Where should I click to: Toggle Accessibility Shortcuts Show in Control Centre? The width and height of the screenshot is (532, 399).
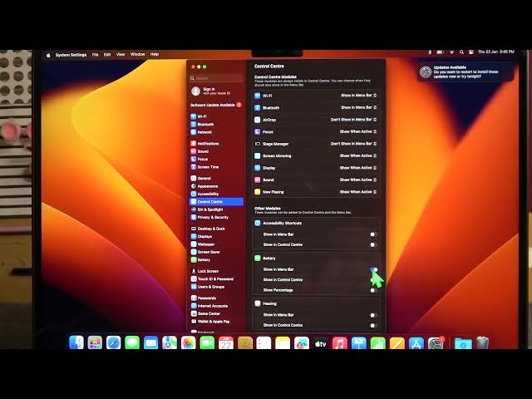pyautogui.click(x=373, y=244)
